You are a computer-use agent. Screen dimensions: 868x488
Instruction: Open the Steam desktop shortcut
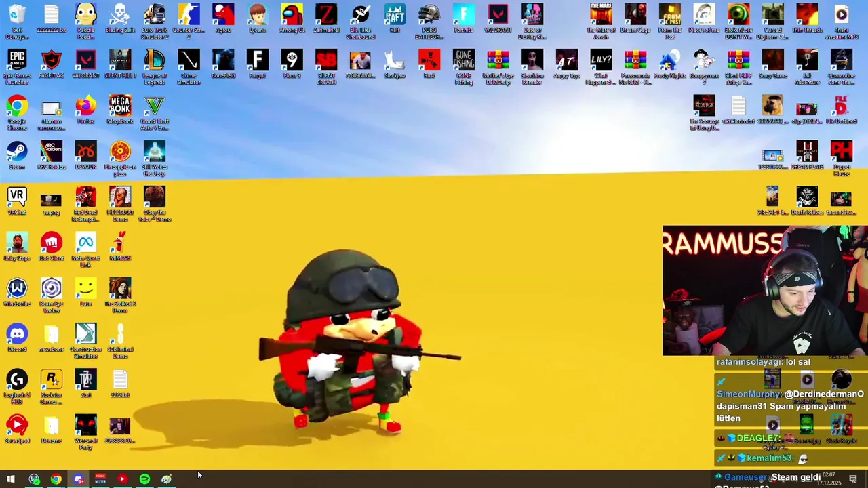coord(17,155)
